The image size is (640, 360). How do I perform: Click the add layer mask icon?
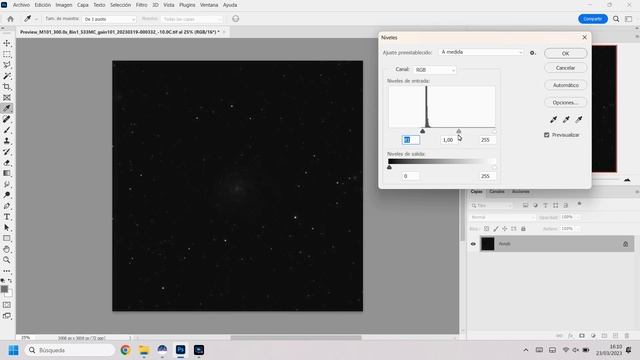click(582, 336)
